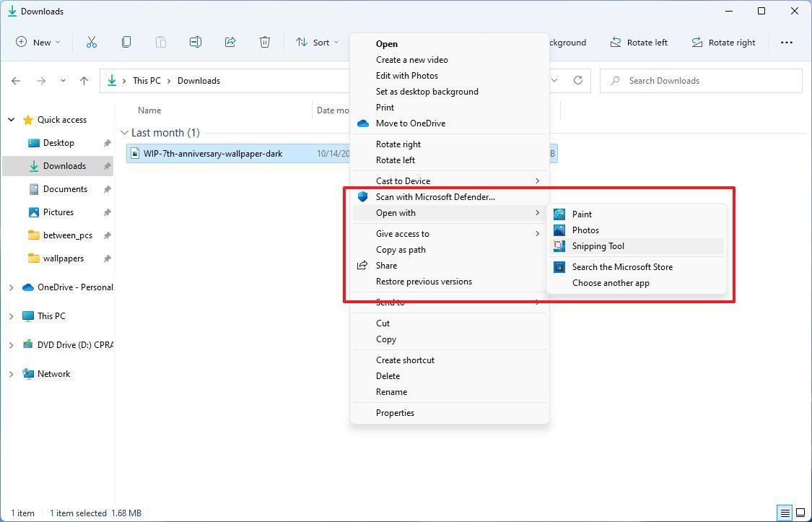This screenshot has width=812, height=522.
Task: Switch to large thumbnails view
Action: [x=801, y=513]
